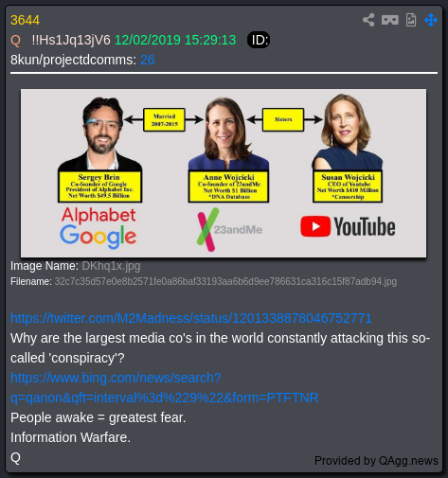448x478 pixels.
Task: Open the embedded infographic image
Action: (x=224, y=173)
